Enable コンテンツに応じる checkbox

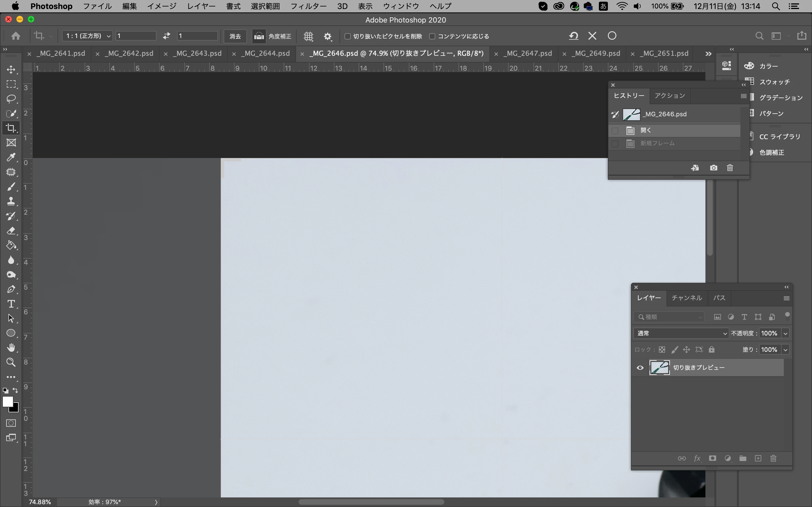point(432,36)
